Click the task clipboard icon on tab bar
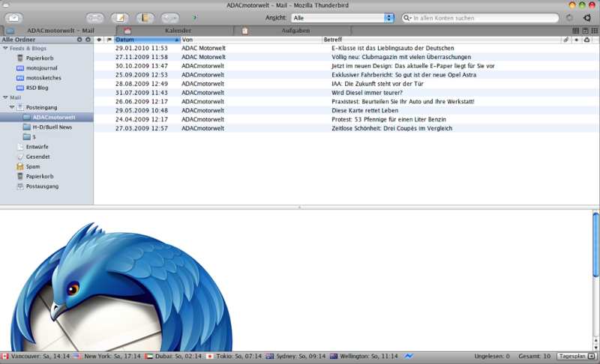Screen dimensions: 600x364 [x=585, y=31]
